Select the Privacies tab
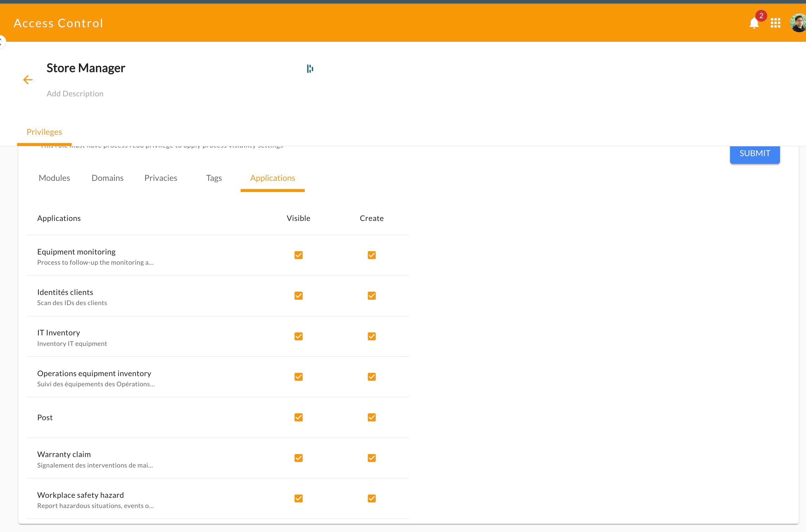 [161, 178]
